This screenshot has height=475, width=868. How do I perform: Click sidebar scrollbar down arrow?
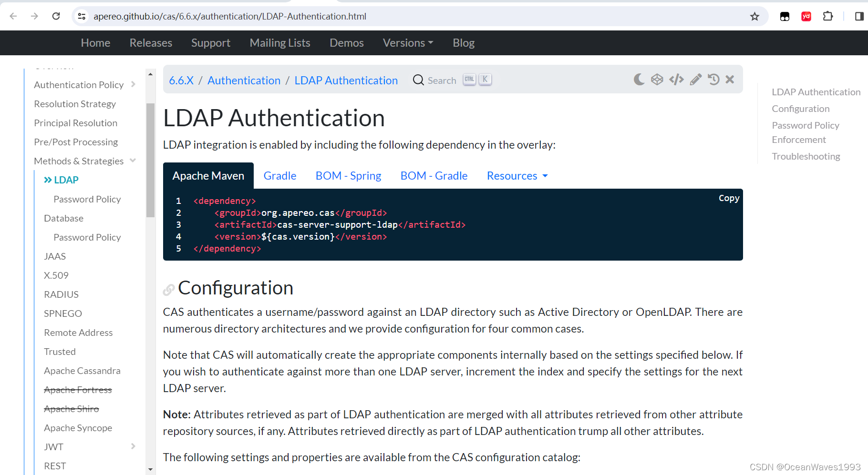pos(150,470)
